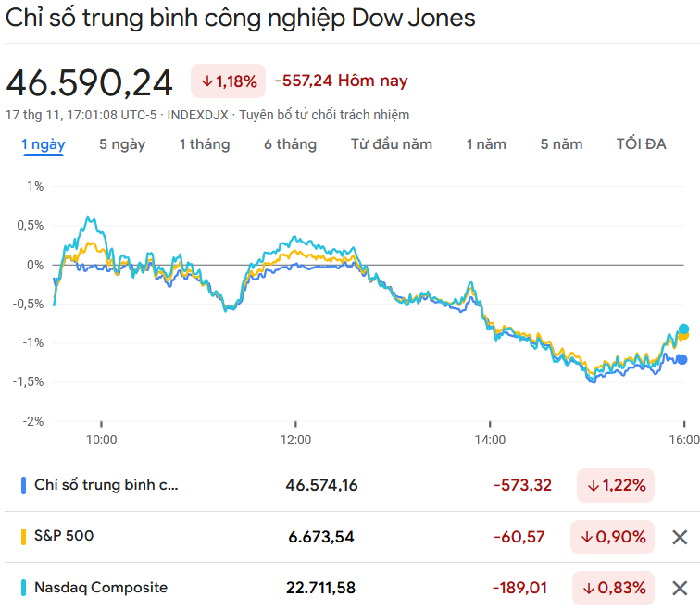The height and width of the screenshot is (610, 700).
Task: Open the Nasdaq Composite comparison row name
Action: [101, 587]
